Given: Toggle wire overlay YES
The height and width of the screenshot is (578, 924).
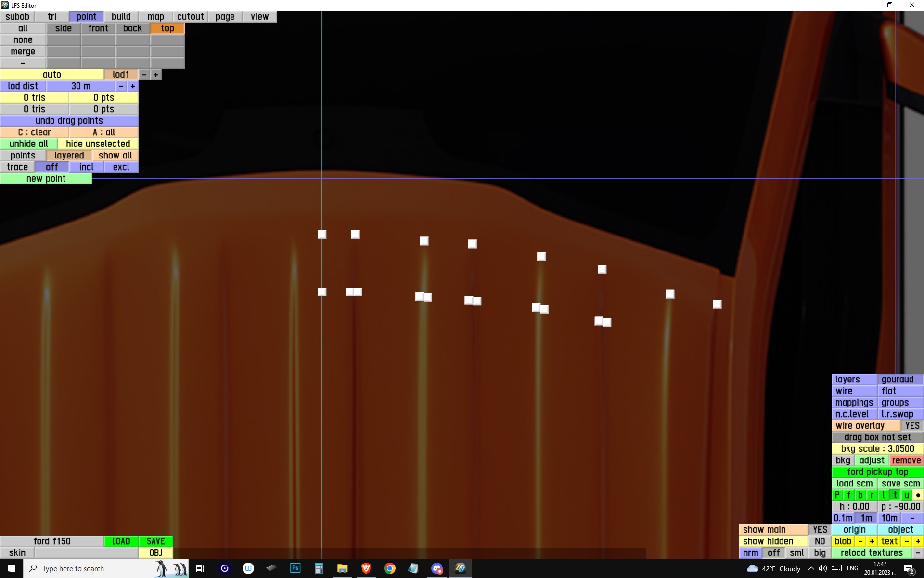Looking at the screenshot, I should coord(911,425).
